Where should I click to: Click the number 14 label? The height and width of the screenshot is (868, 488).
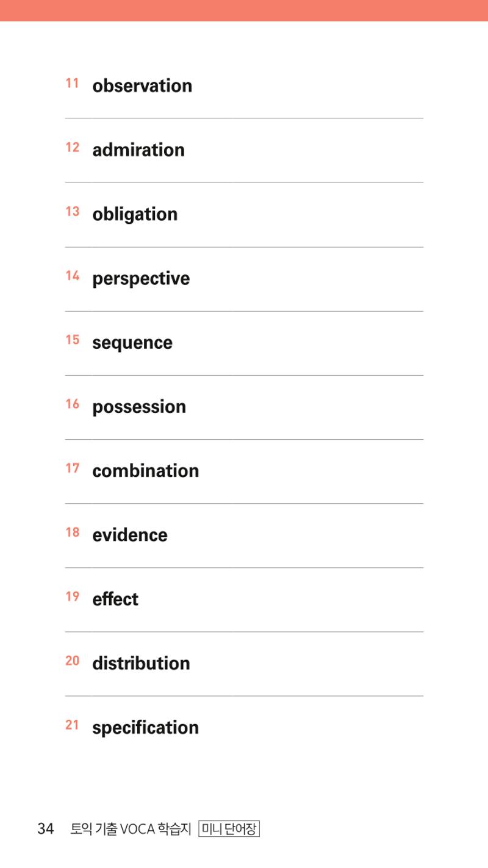(73, 276)
